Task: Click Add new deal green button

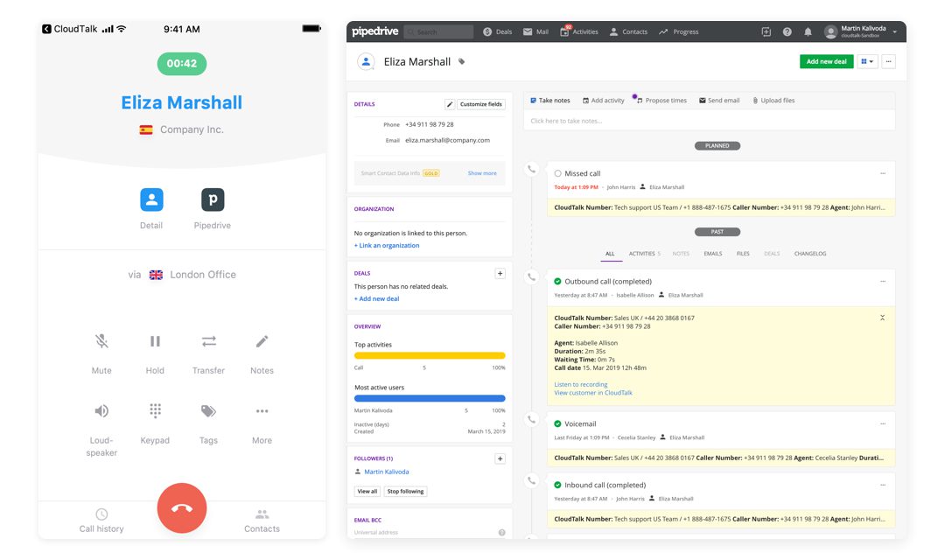Action: click(x=826, y=61)
